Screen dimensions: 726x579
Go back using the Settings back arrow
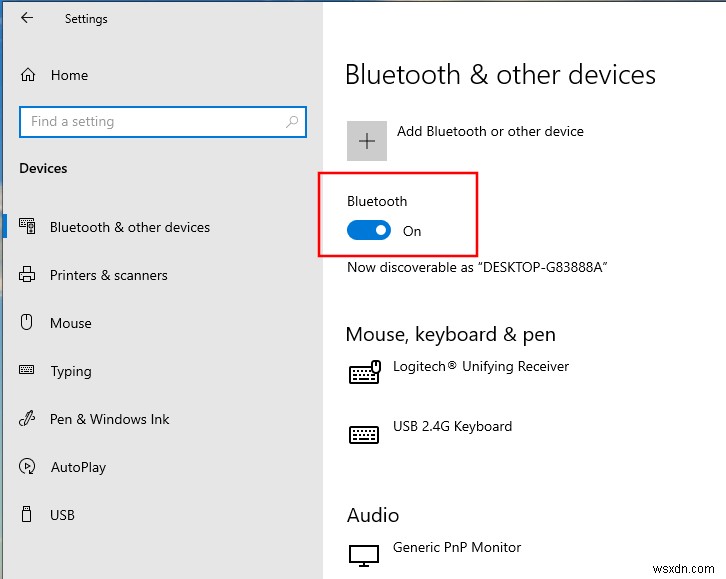pyautogui.click(x=27, y=18)
